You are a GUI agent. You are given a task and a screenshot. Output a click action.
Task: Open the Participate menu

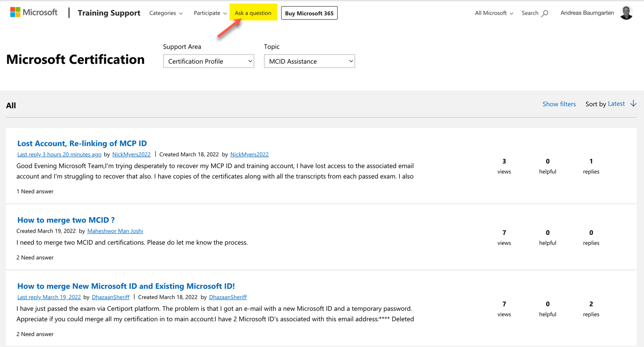[210, 13]
